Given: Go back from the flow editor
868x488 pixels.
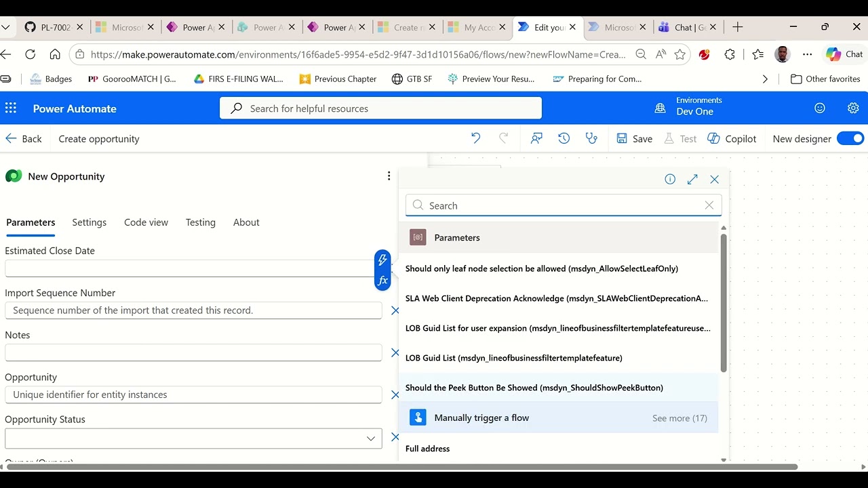Looking at the screenshot, I should [x=23, y=138].
